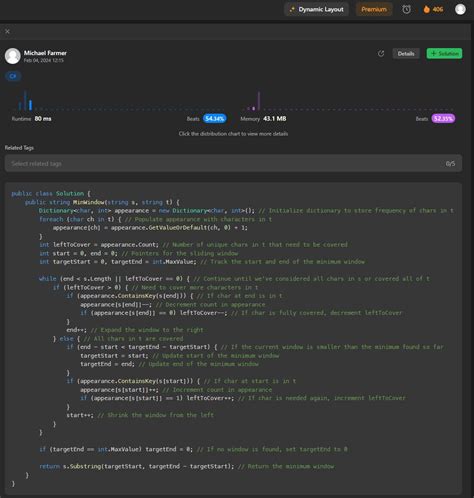The image size is (474, 498).
Task: Click the 80 ms runtime value
Action: point(43,119)
